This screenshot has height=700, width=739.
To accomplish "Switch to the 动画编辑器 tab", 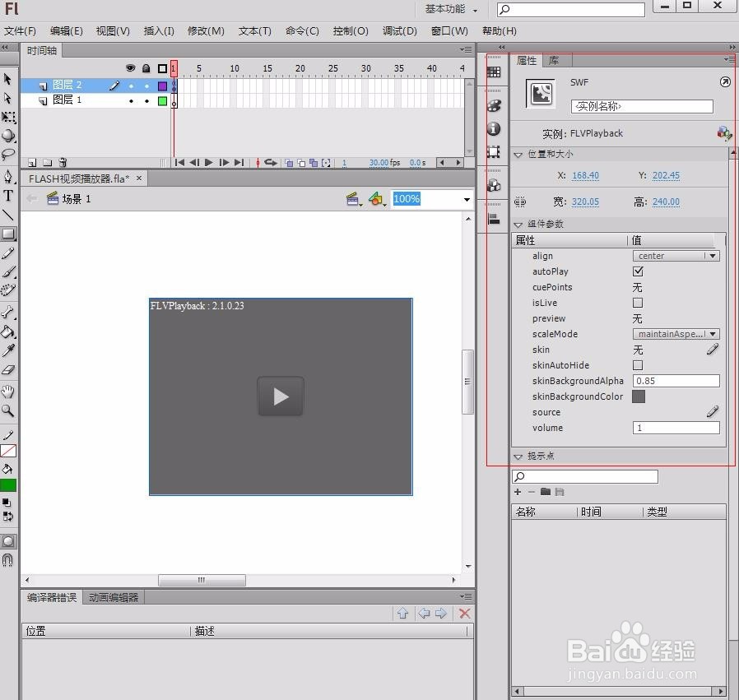I will (x=114, y=597).
